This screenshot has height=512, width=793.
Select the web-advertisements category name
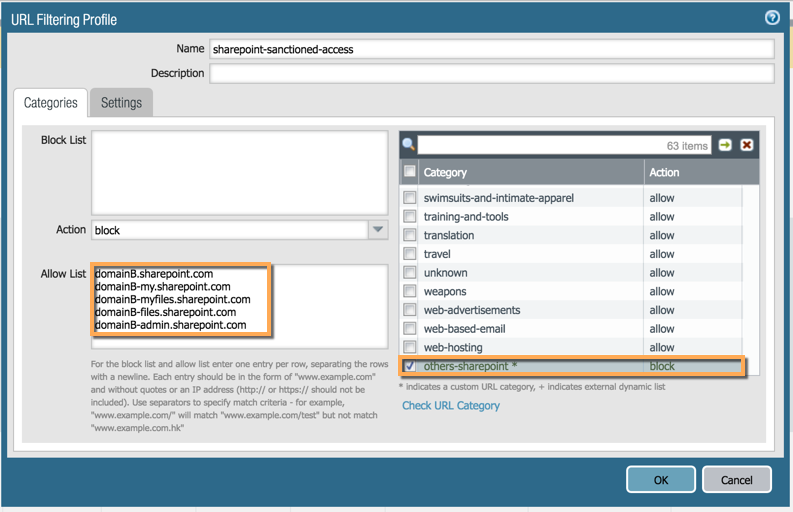coord(472,310)
